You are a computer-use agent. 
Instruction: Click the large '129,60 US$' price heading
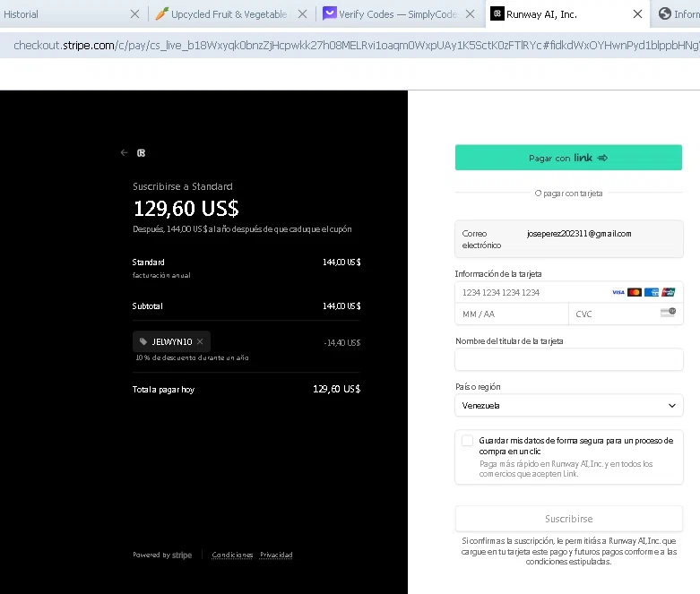pos(186,208)
